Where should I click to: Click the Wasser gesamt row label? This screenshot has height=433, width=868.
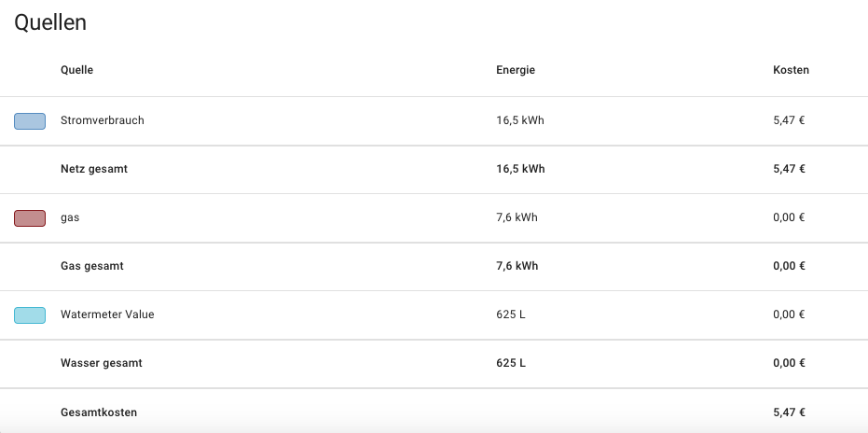point(102,363)
